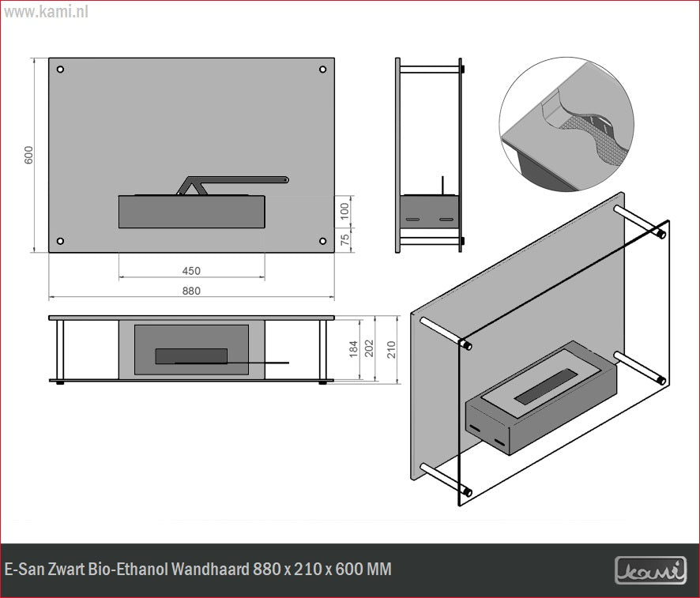The height and width of the screenshot is (598, 700).
Task: Click the 184 depth dimension label
Action: pos(353,348)
